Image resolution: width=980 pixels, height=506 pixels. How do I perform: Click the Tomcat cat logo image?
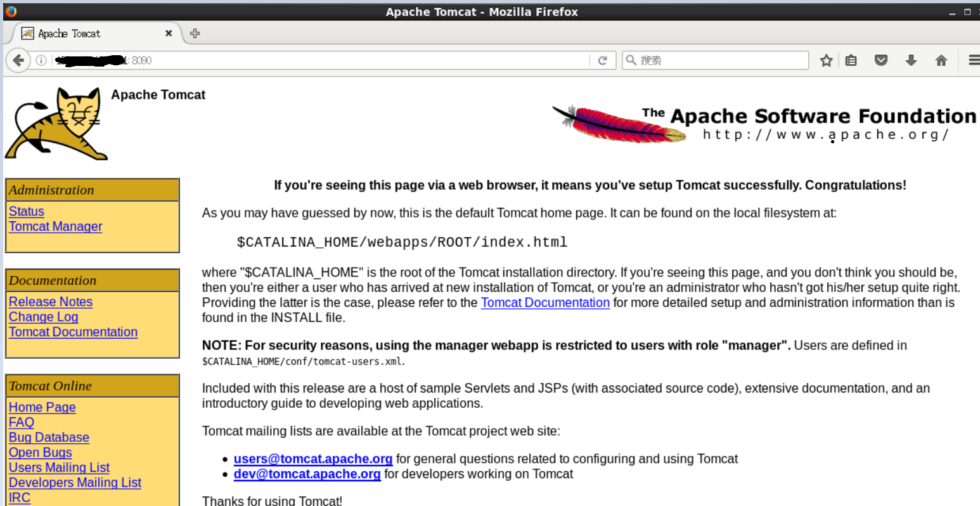[x=56, y=124]
